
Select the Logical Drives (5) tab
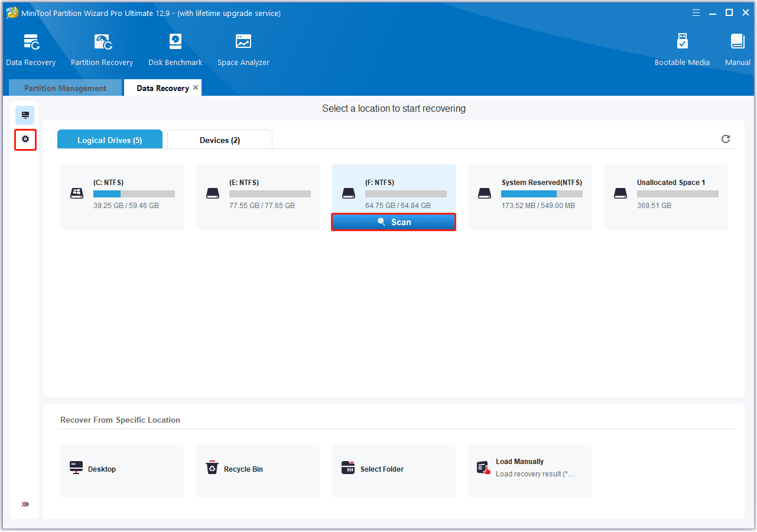[x=109, y=139]
